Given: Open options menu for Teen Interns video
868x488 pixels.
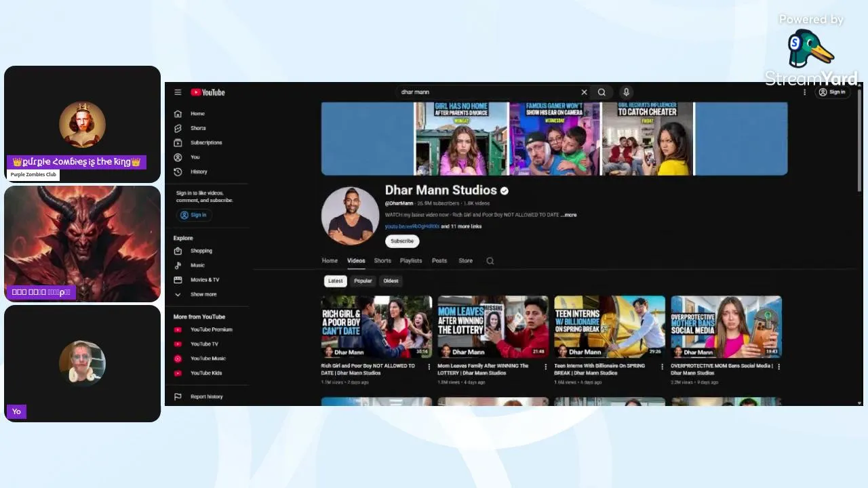Looking at the screenshot, I should pos(662,367).
